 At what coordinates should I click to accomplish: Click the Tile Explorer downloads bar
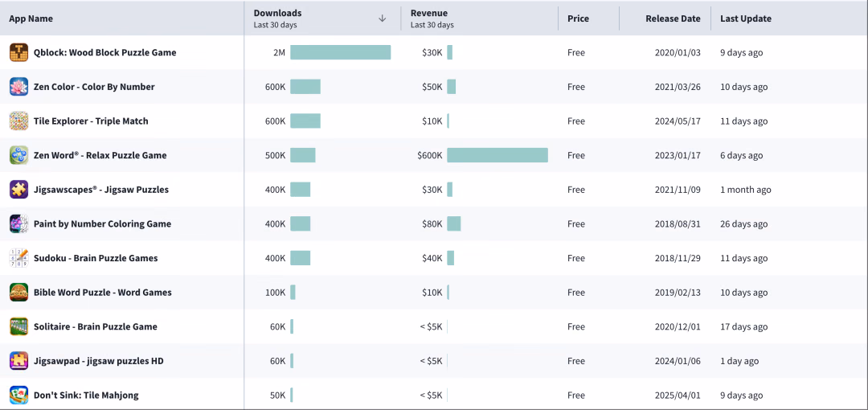pyautogui.click(x=305, y=121)
